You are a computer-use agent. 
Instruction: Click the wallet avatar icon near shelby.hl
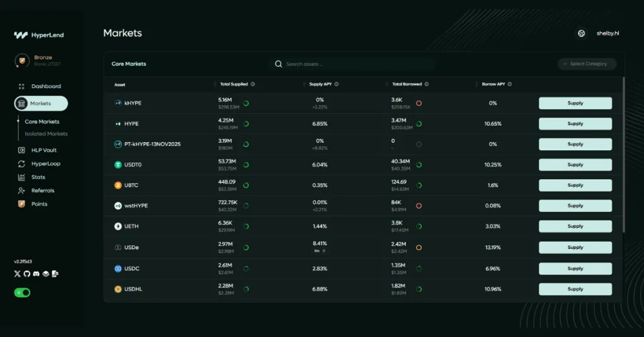[582, 33]
